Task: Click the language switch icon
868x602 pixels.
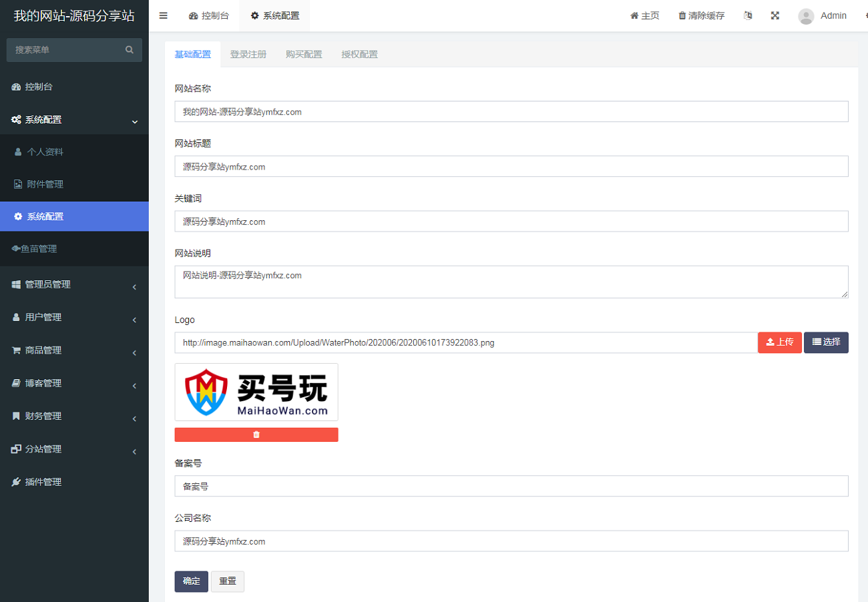Action: 748,15
